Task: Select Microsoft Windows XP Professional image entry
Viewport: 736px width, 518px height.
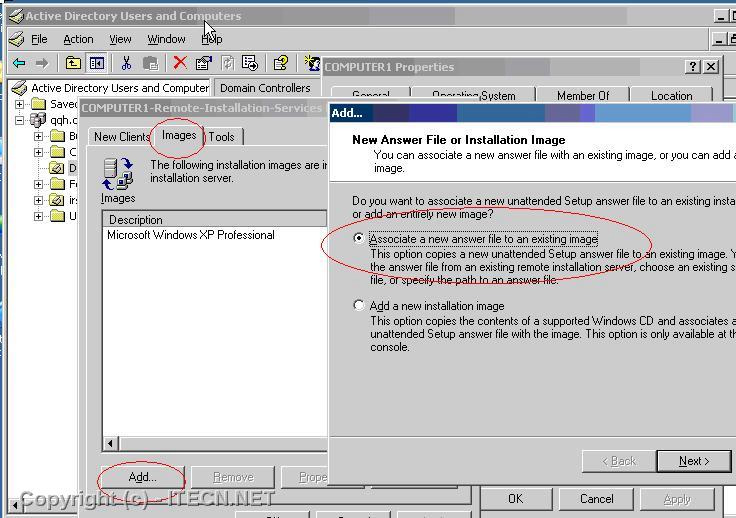Action: coord(191,235)
